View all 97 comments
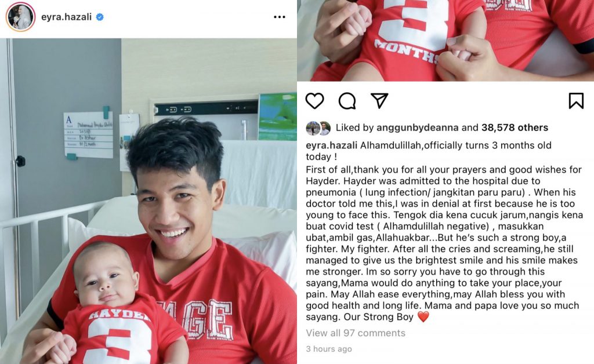 click(356, 333)
